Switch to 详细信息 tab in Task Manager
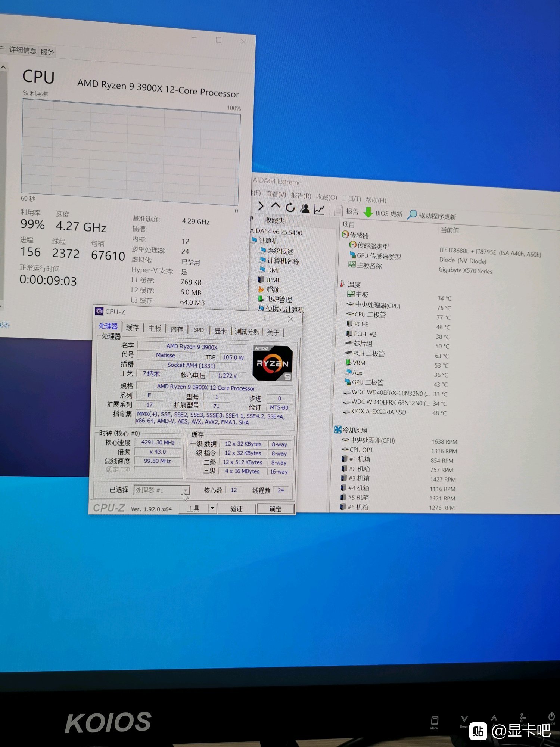 (x=23, y=50)
